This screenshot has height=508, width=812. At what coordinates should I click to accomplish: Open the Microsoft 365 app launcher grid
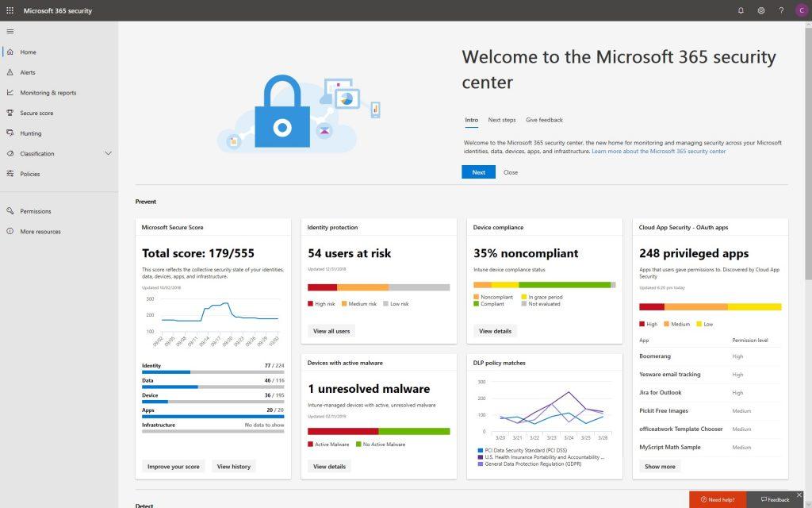click(x=10, y=10)
